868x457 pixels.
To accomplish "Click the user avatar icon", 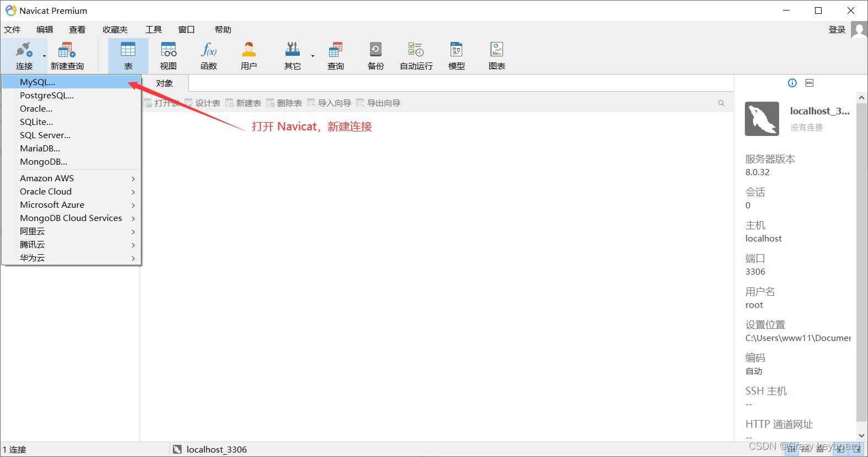I will pos(859,30).
